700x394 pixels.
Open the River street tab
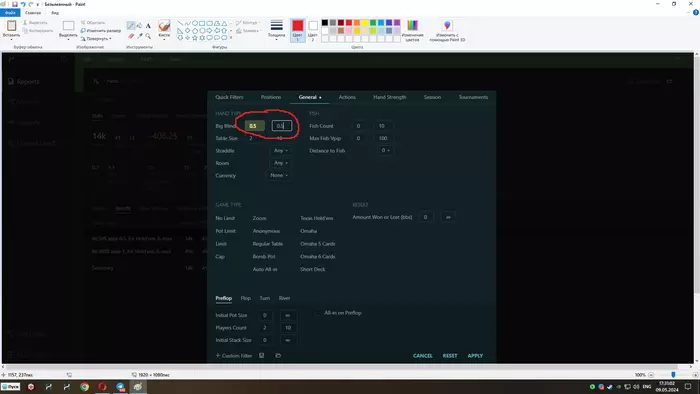tap(284, 298)
